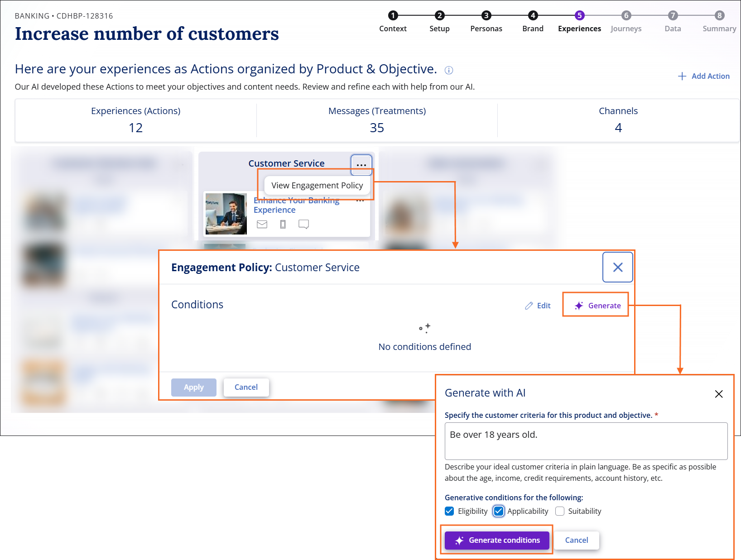Click the customer criteria text field
This screenshot has width=741, height=560.
586,441
